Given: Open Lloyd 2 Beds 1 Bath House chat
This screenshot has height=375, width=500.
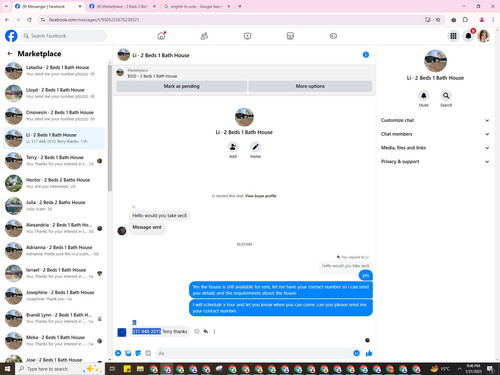Looking at the screenshot, I should pos(54,93).
